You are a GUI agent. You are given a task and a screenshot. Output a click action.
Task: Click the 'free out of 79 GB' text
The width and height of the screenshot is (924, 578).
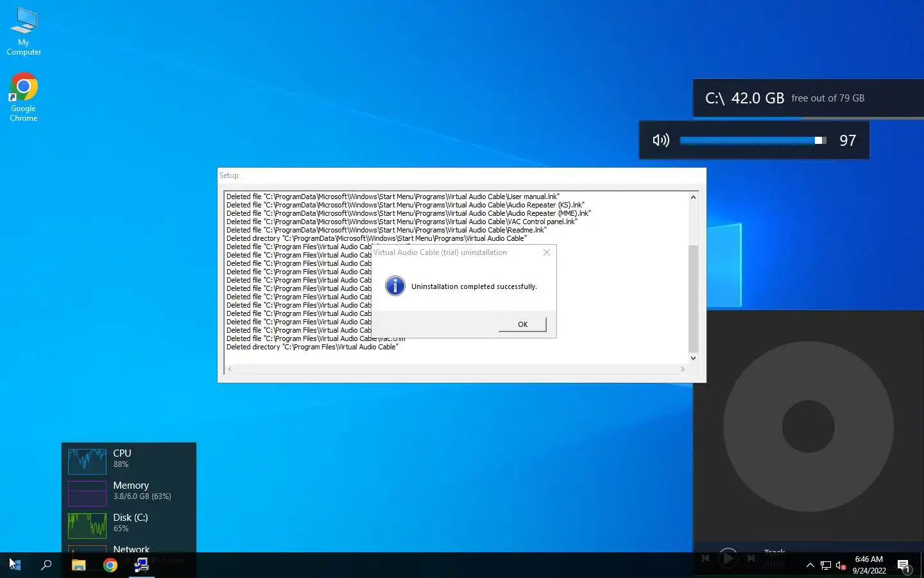click(x=828, y=98)
